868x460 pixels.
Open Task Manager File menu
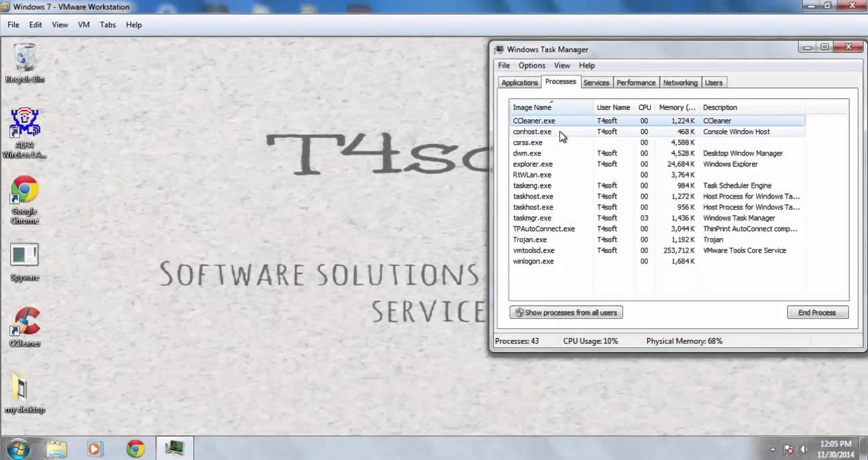504,66
